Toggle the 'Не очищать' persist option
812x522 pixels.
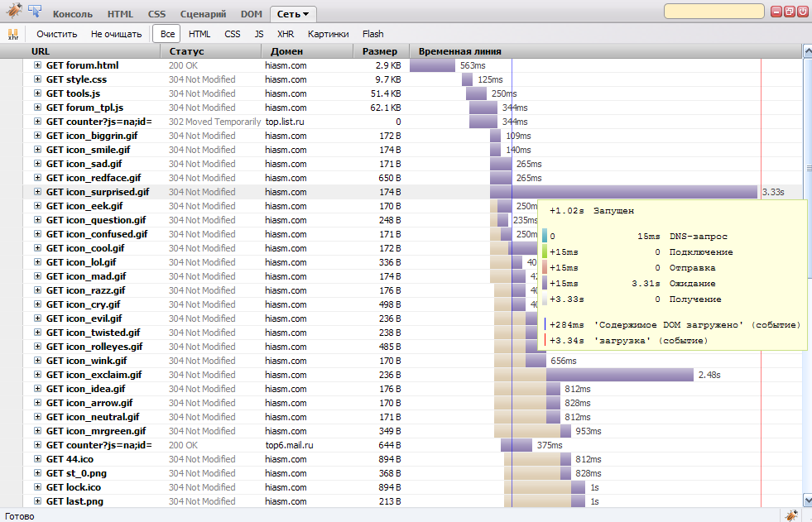pos(117,34)
